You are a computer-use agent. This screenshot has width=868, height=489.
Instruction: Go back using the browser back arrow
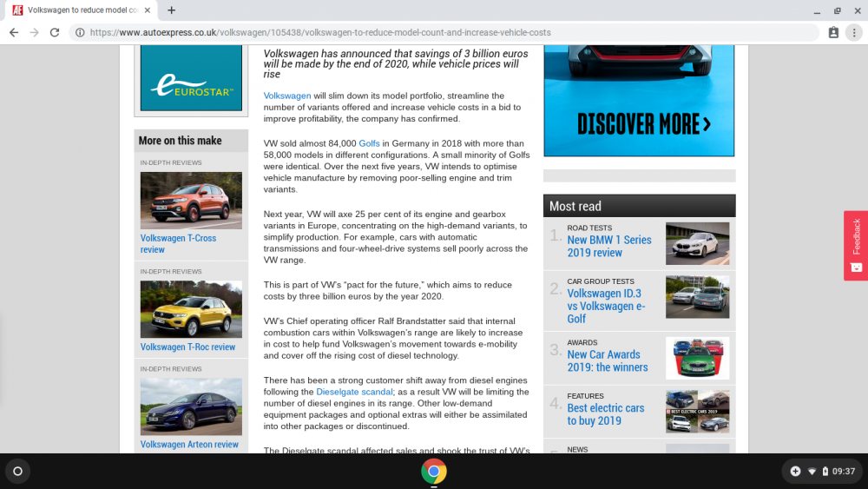tap(14, 33)
